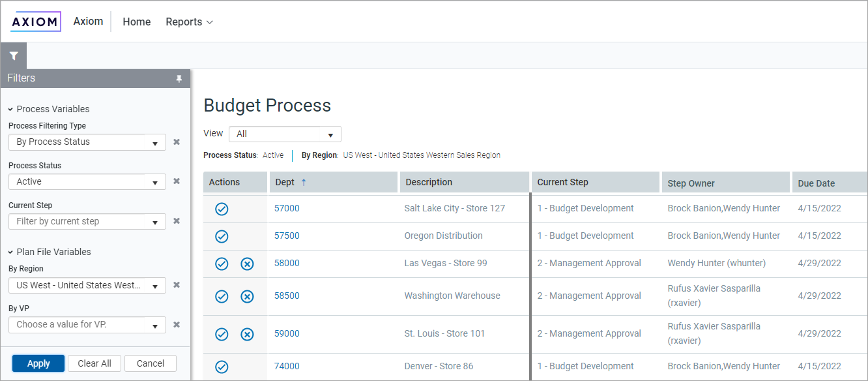Image resolution: width=868 pixels, height=381 pixels.
Task: Click the filter funnel icon tab
Action: pyautogui.click(x=13, y=56)
